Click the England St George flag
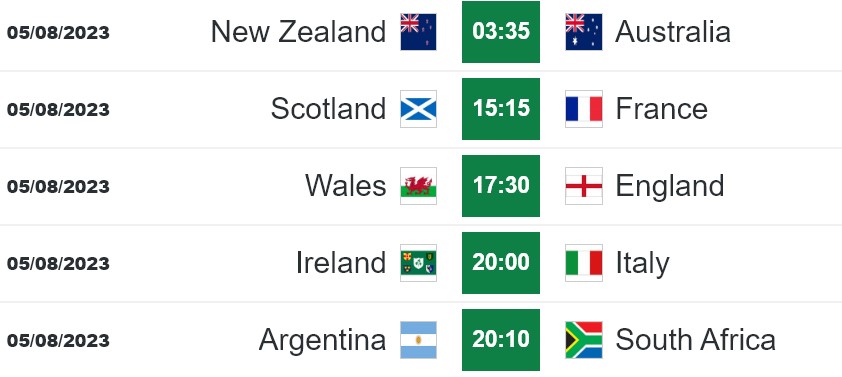Image resolution: width=842 pixels, height=377 pixels. (584, 186)
